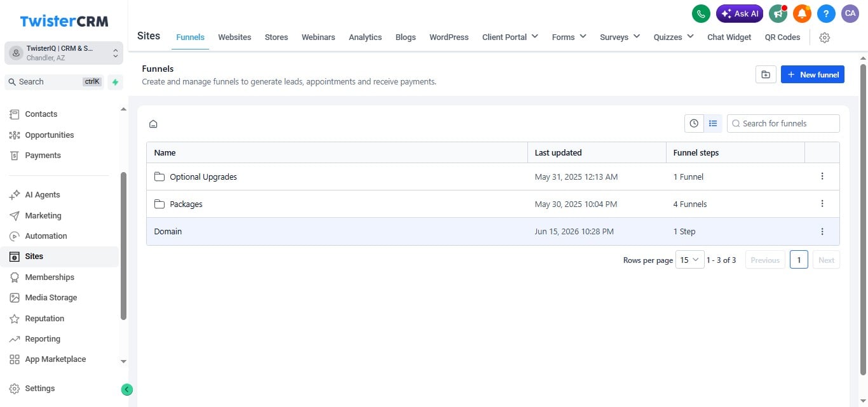Open Media Storage in the sidebar
This screenshot has width=868, height=407.
pos(51,298)
